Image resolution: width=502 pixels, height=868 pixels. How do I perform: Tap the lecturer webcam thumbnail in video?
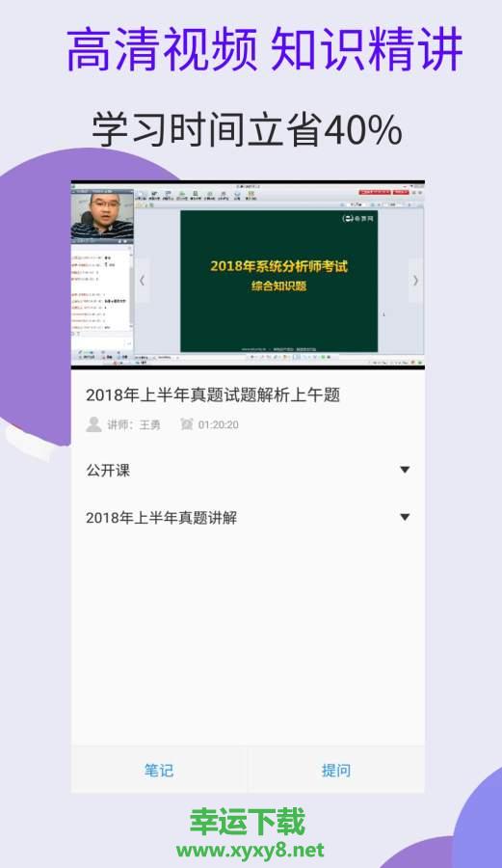(103, 215)
